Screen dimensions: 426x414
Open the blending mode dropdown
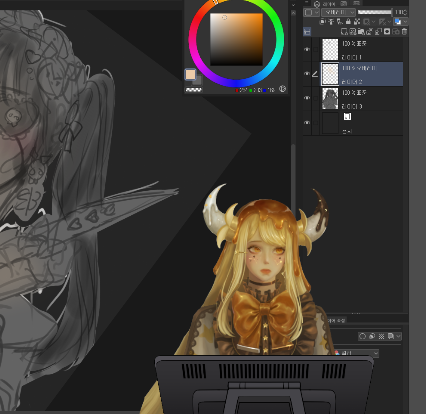[x=338, y=12]
